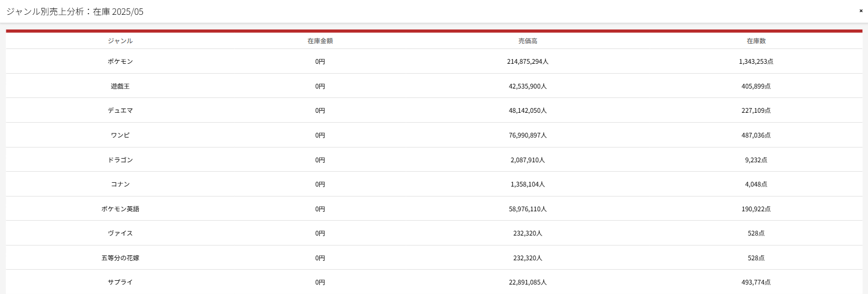The height and width of the screenshot is (294, 868).
Task: Select the ワンピ genre row
Action: tap(434, 135)
